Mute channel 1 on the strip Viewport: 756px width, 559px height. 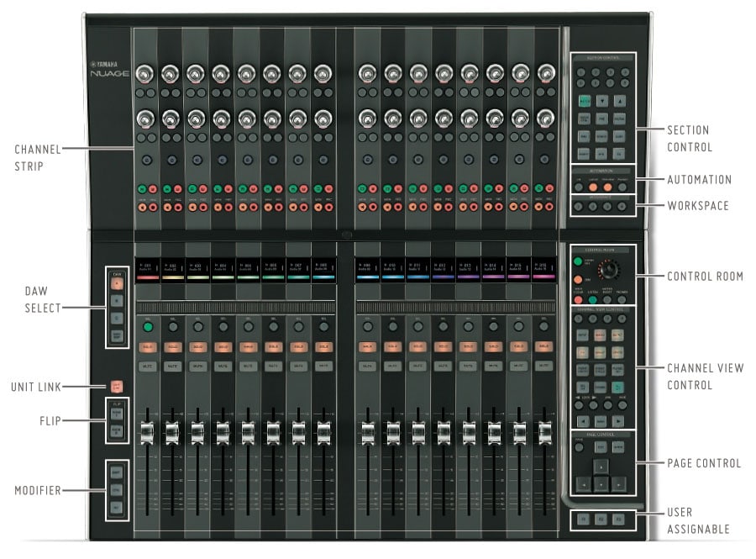tap(147, 366)
